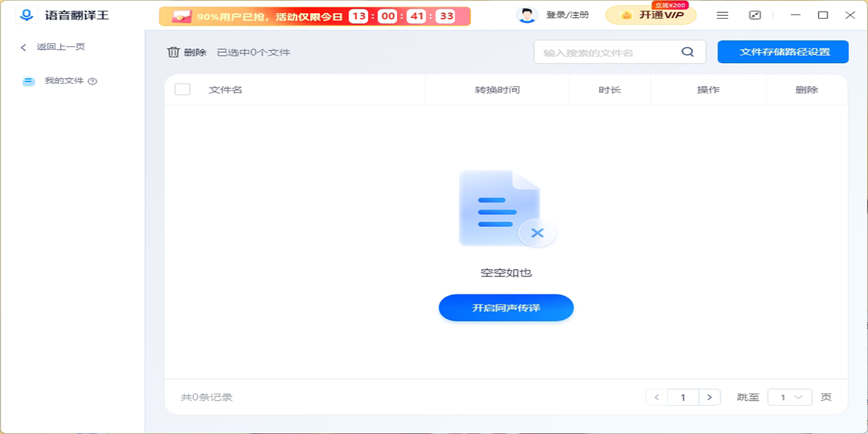Start 开启同声传译
The width and height of the screenshot is (868, 434).
coord(506,307)
